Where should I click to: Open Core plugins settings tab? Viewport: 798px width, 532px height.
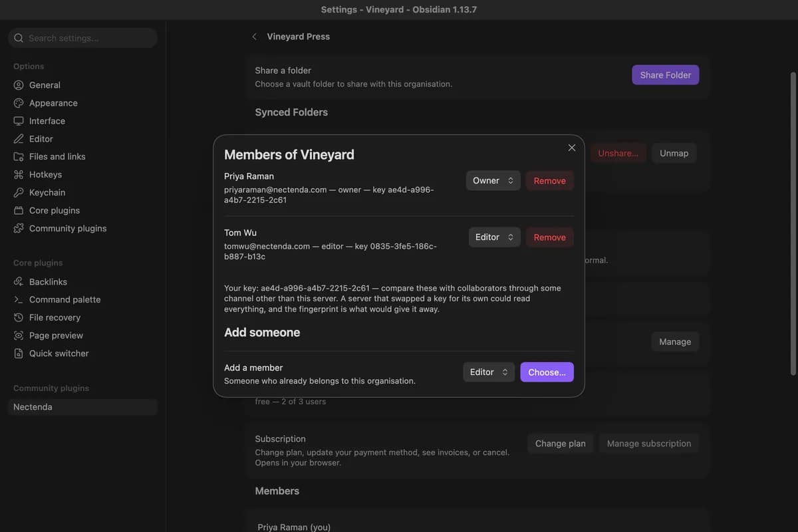[x=82, y=210]
